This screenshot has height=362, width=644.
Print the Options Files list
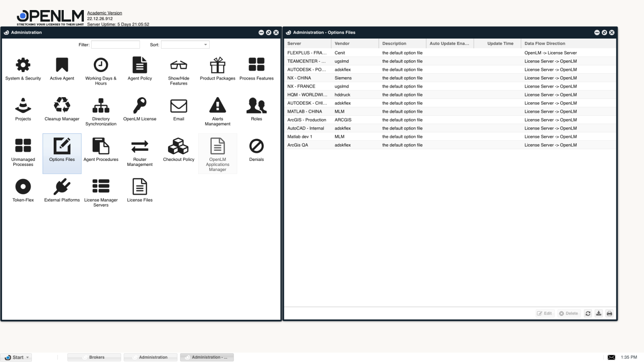[610, 313]
